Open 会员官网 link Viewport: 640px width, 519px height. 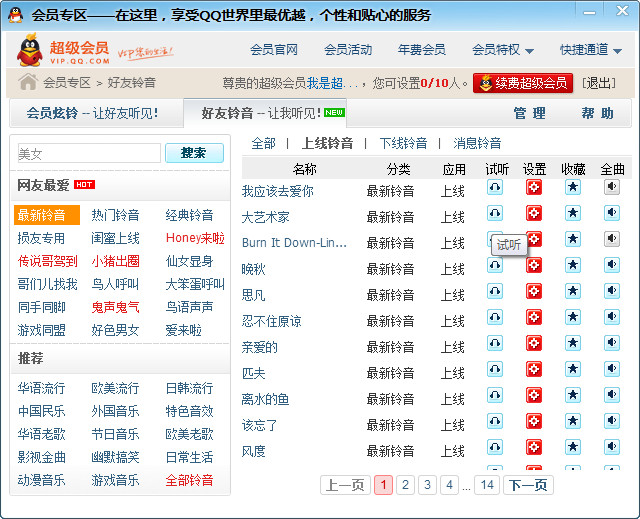coord(274,50)
